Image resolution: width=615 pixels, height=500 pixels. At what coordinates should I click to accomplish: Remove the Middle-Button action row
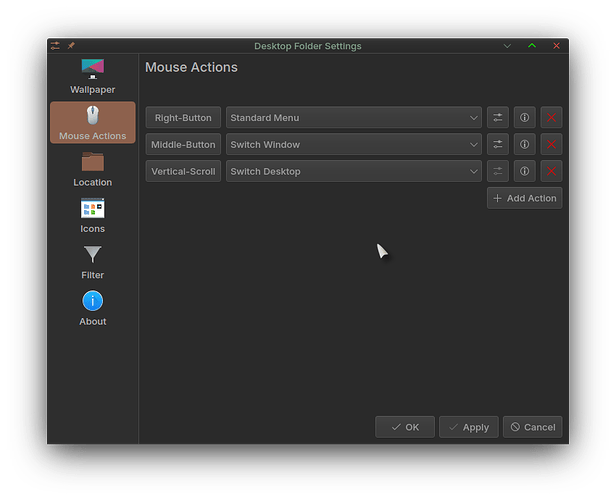[551, 145]
